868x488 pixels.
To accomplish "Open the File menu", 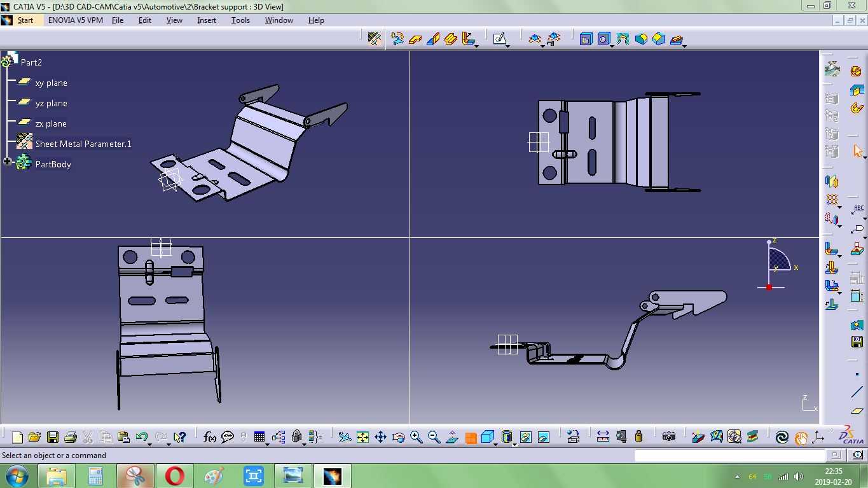I will [x=118, y=20].
